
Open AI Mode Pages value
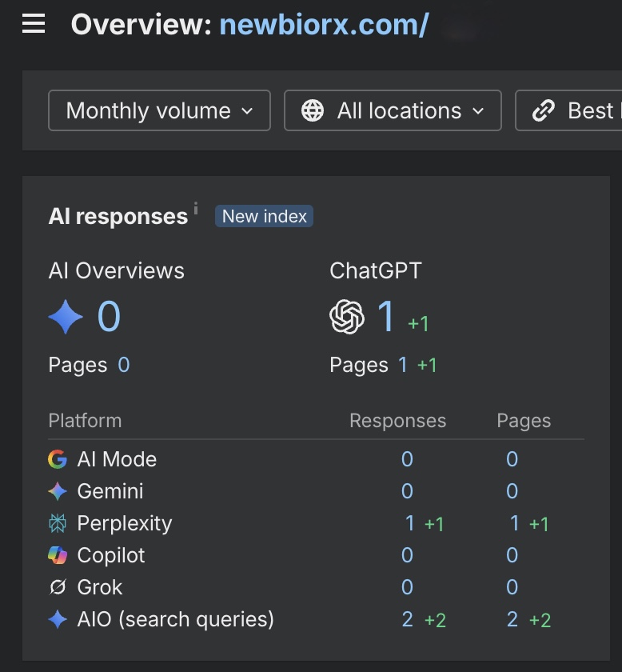[x=512, y=459]
